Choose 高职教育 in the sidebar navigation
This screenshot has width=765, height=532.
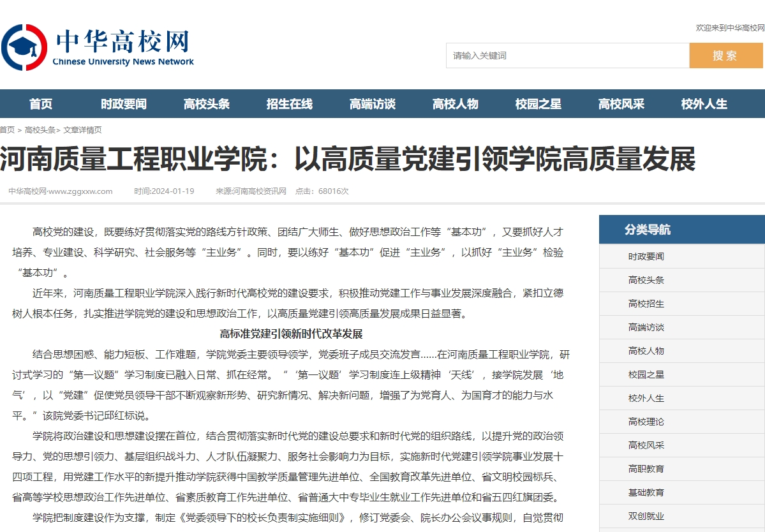pos(646,469)
